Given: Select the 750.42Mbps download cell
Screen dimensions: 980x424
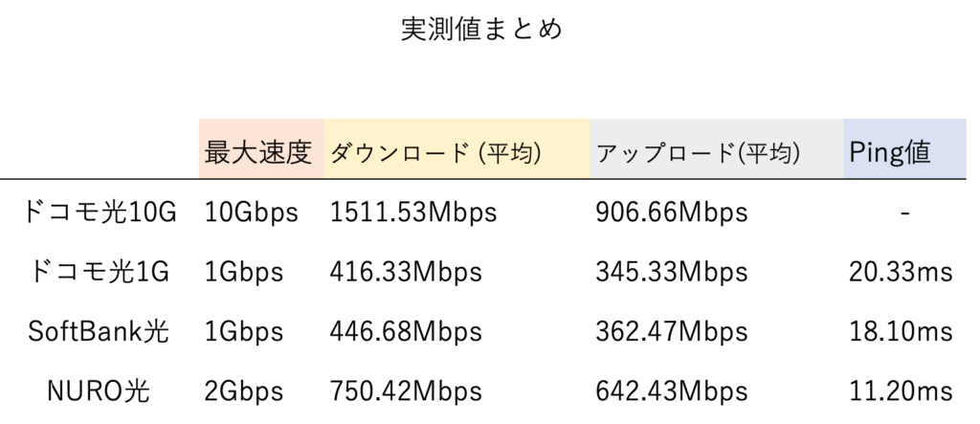Looking at the screenshot, I should coord(406,392).
